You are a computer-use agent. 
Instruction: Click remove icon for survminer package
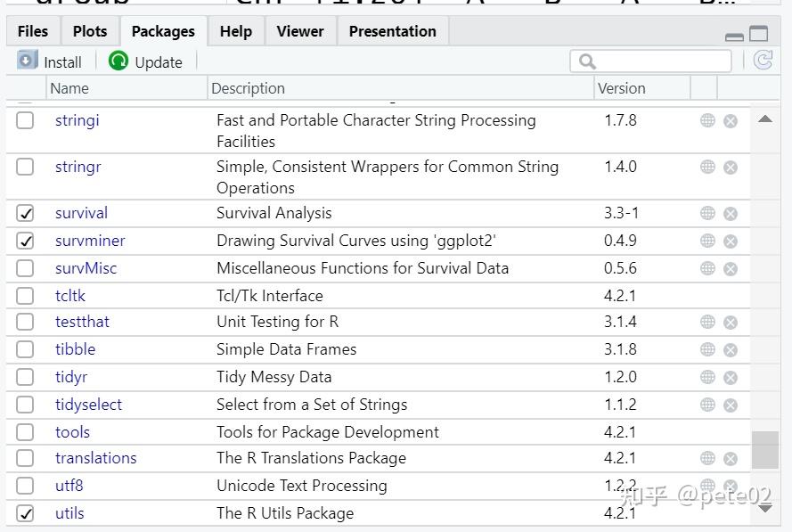click(731, 241)
